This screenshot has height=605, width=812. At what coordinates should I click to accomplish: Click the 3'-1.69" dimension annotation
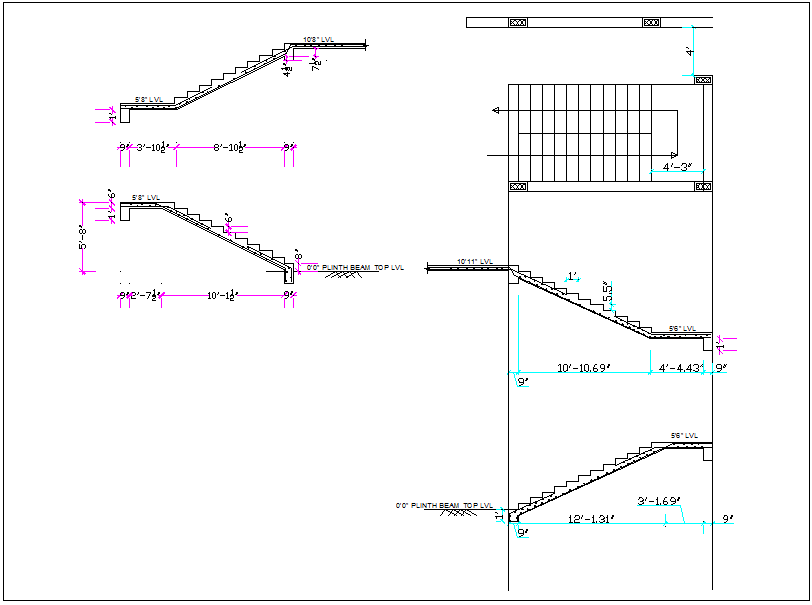(x=658, y=500)
